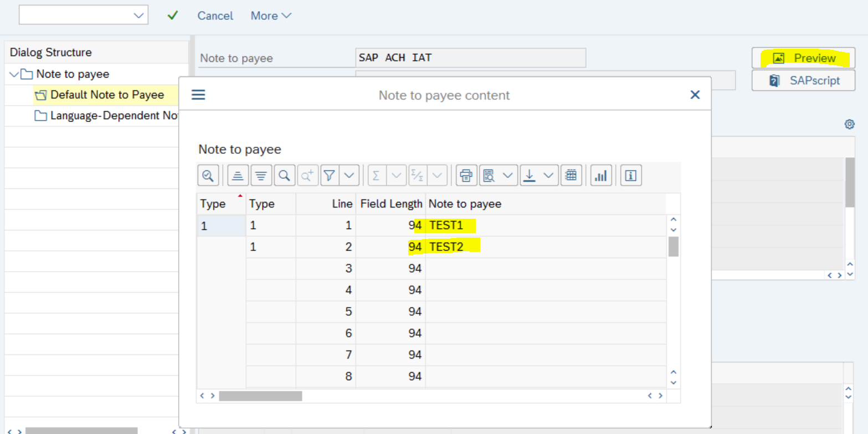Viewport: 868px width, 434px height.
Task: Click the Export download icon
Action: coord(530,176)
